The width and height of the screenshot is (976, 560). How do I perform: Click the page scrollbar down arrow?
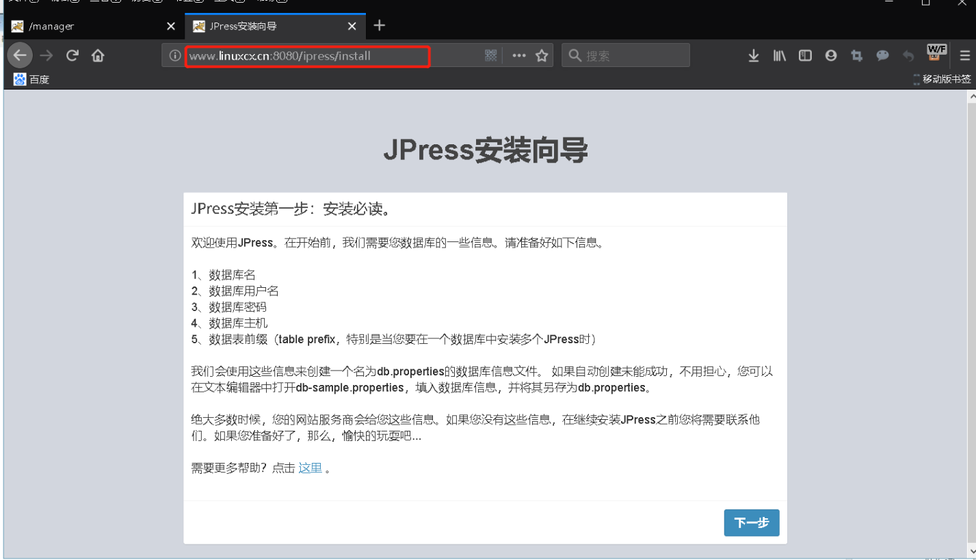coord(971,551)
